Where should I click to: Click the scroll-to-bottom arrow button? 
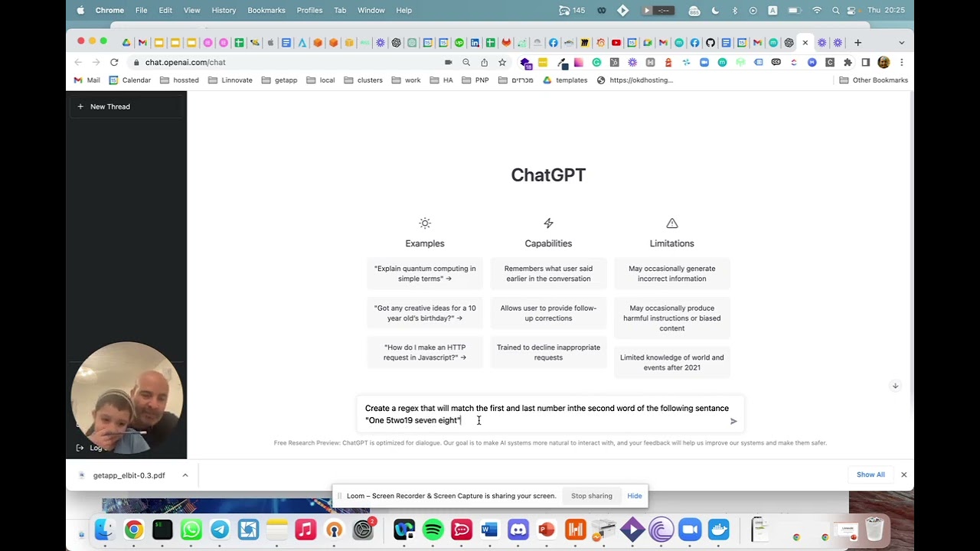(x=895, y=386)
